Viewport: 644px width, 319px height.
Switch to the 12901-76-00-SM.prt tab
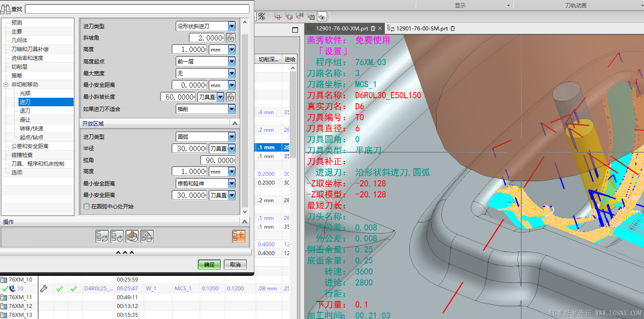tap(422, 28)
